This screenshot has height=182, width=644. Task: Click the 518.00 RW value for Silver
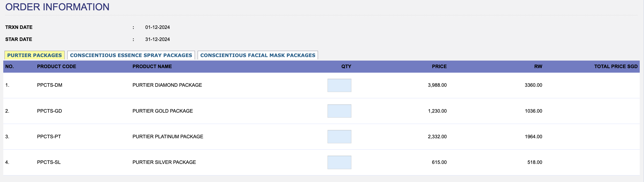(x=534, y=162)
